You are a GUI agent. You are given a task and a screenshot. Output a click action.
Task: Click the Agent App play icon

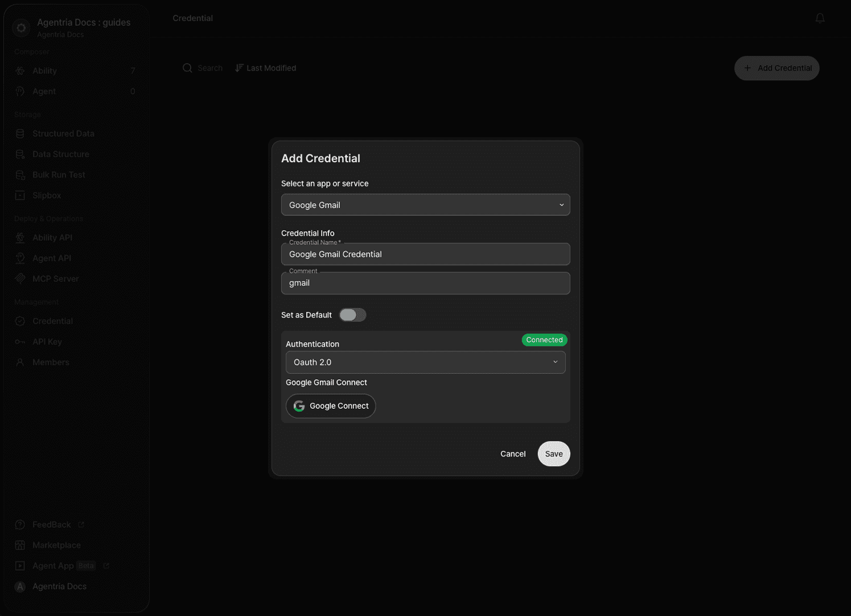(20, 565)
